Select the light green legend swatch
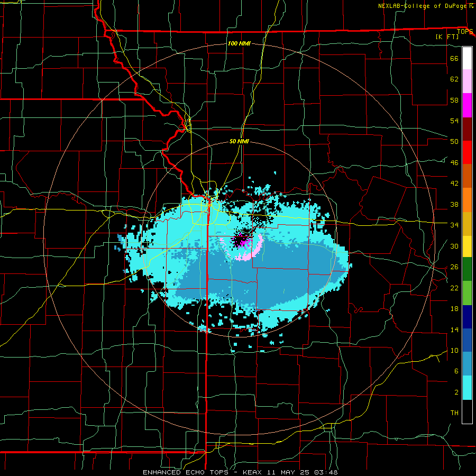This screenshot has height=476, width=476. (x=467, y=293)
